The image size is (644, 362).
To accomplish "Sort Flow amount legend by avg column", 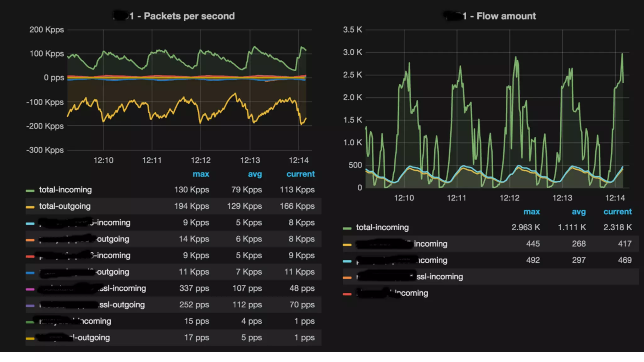I will 579,212.
